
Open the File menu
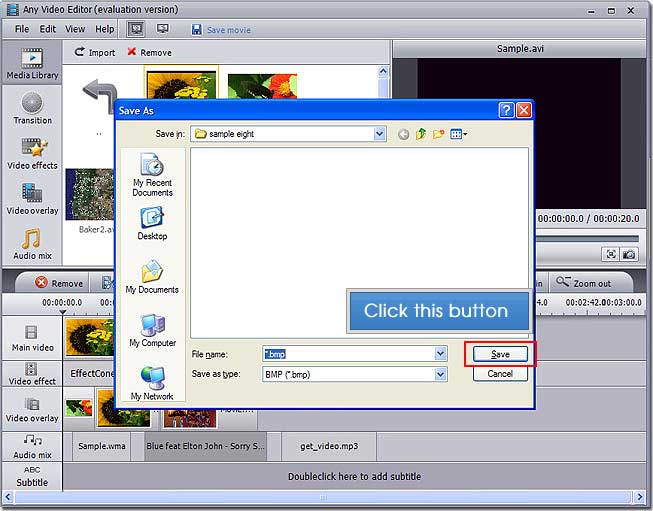click(x=22, y=29)
